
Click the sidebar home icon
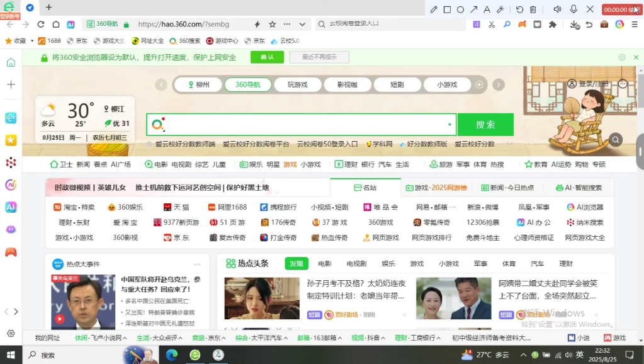pos(11,62)
